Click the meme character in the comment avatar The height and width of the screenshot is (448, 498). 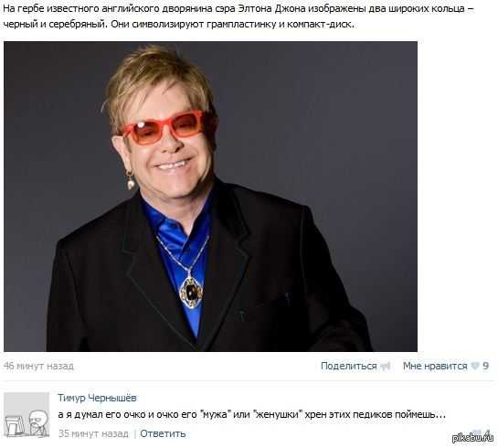[37, 422]
